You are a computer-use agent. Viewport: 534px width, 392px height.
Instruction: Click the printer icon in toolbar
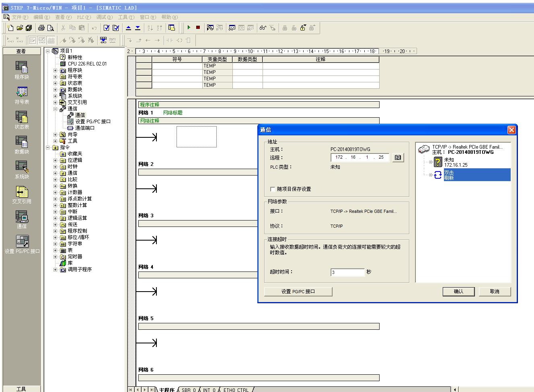coord(41,28)
